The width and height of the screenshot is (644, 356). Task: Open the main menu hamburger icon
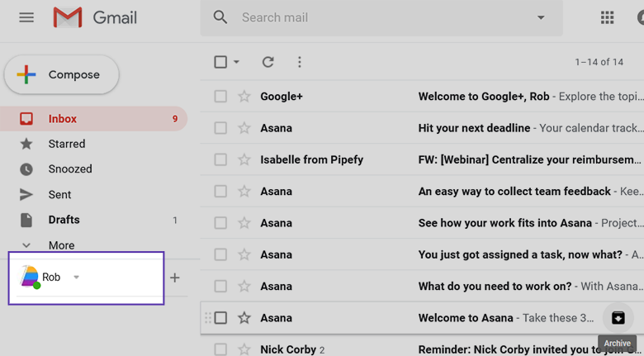[x=26, y=17]
